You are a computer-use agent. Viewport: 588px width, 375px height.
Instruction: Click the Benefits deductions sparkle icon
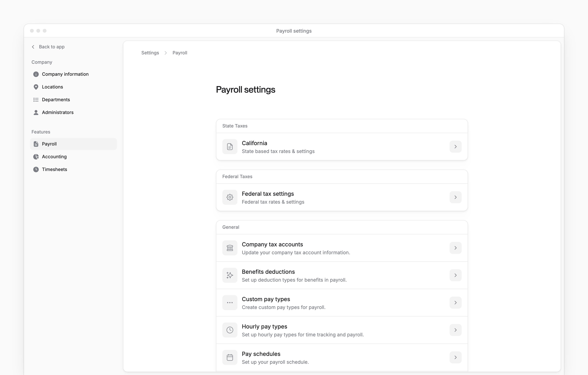pyautogui.click(x=230, y=275)
